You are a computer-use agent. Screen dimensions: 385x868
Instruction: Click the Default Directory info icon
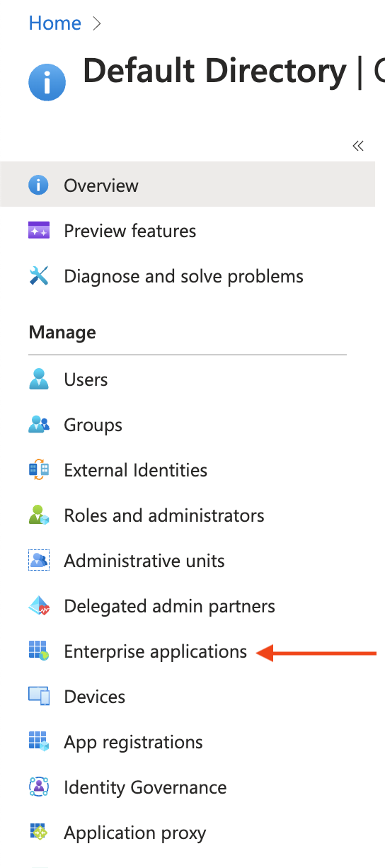click(47, 83)
